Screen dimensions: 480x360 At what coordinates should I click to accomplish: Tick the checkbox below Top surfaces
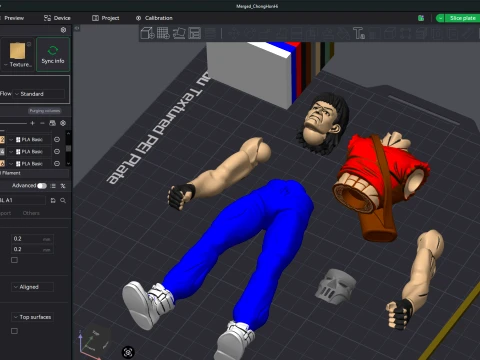click(14, 331)
